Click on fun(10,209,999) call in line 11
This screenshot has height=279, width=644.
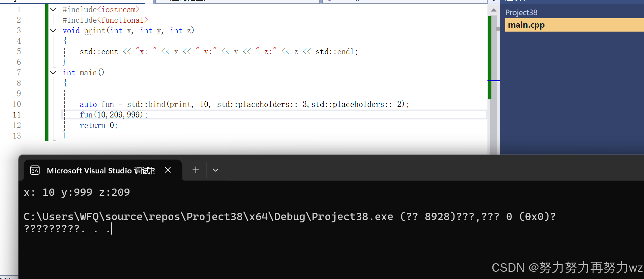click(x=113, y=115)
